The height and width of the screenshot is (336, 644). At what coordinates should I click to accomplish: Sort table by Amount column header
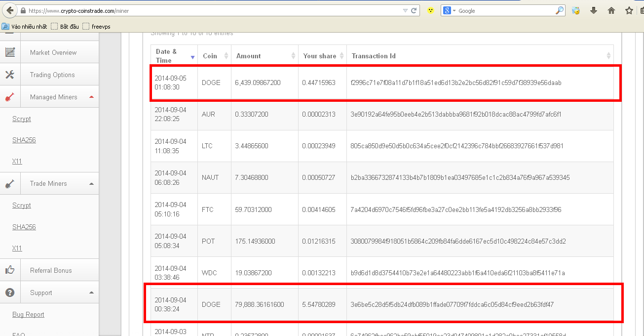(265, 56)
